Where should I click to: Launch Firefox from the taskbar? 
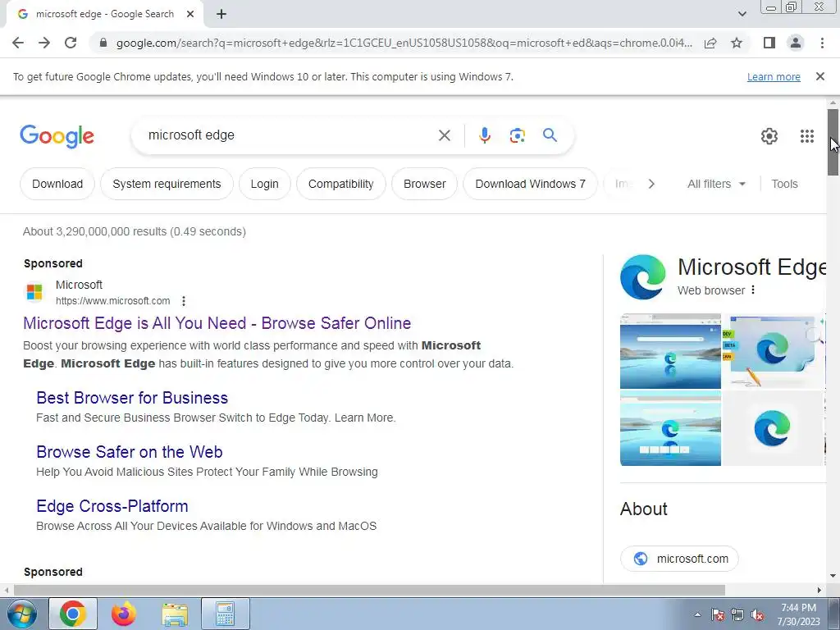point(124,614)
